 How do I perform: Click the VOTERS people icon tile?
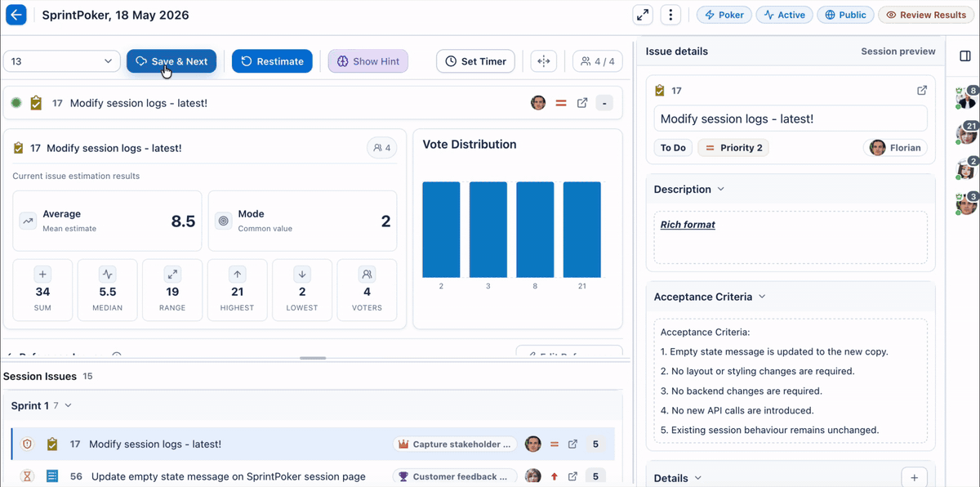(x=367, y=275)
